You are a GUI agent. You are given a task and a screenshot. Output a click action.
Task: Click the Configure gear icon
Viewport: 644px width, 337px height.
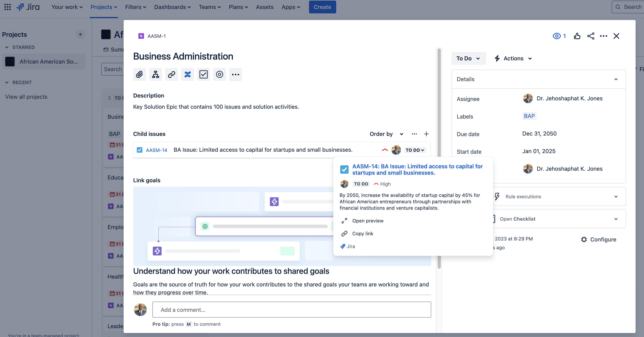coord(584,239)
